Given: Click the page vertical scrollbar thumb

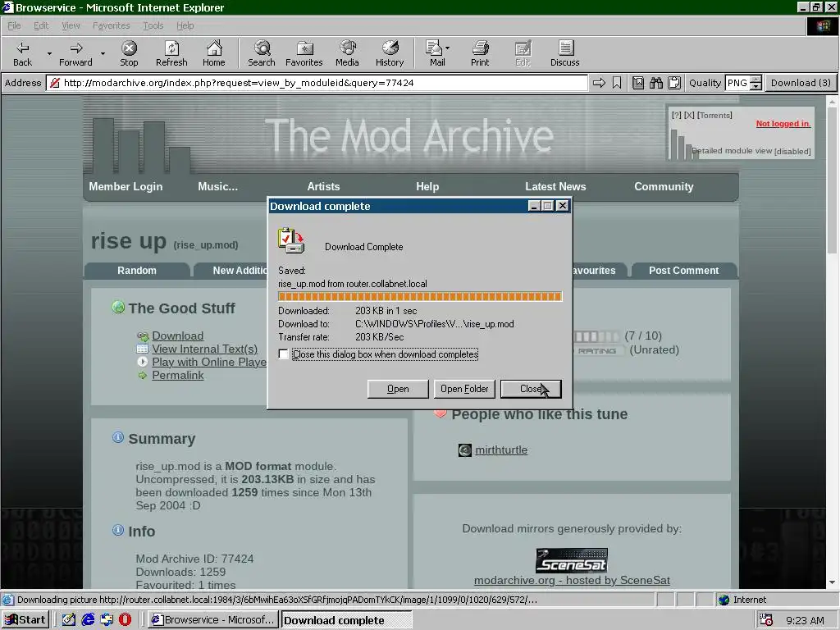Looking at the screenshot, I should click(832, 180).
